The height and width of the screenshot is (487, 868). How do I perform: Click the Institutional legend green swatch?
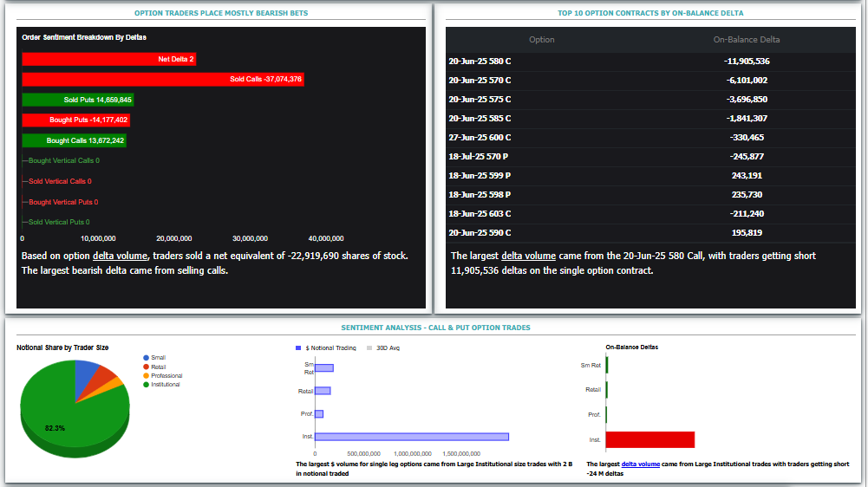pos(147,385)
